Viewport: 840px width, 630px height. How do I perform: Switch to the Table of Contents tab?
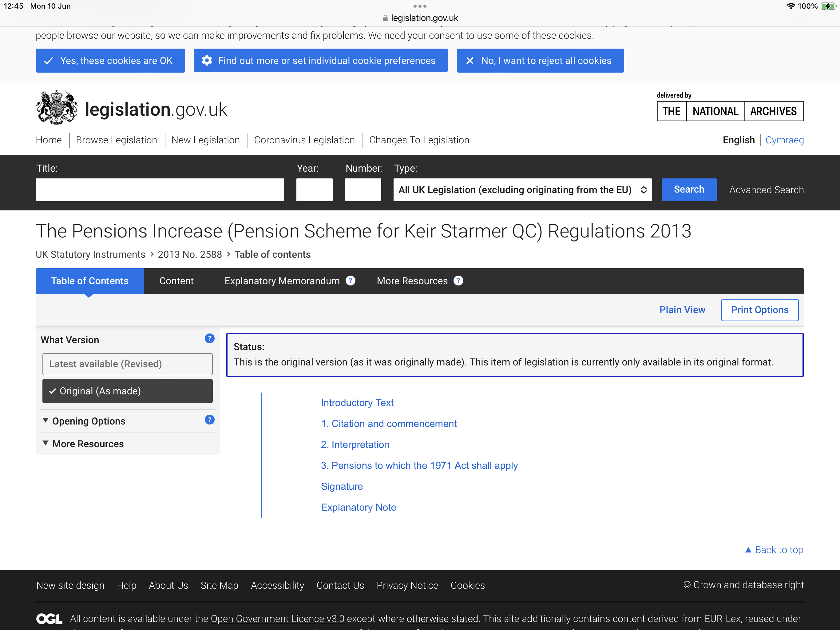click(x=89, y=281)
